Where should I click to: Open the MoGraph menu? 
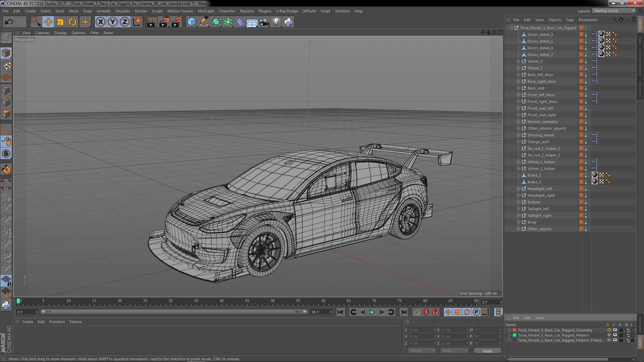coord(206,11)
